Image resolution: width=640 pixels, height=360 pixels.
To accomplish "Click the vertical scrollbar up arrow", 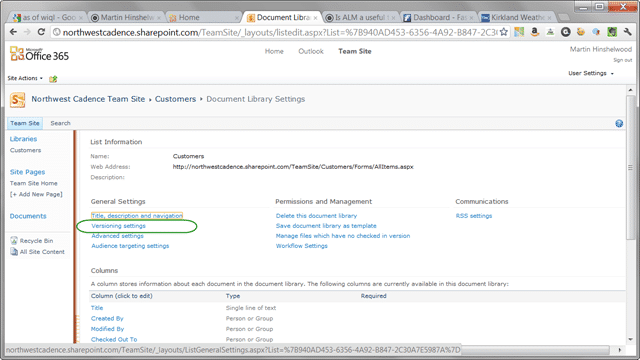I will 631,90.
